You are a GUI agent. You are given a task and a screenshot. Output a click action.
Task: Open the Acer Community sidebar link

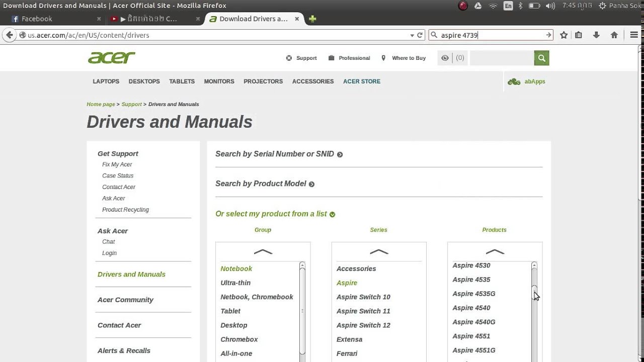tap(125, 300)
